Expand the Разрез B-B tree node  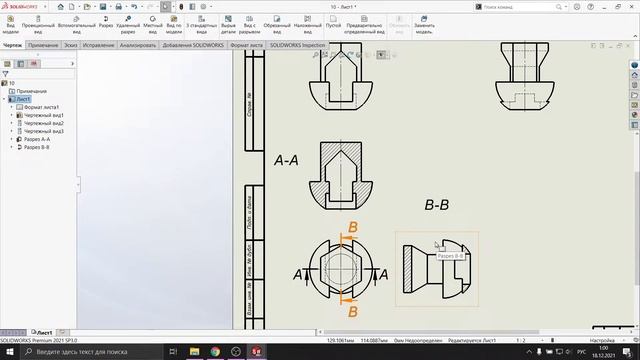(12, 147)
